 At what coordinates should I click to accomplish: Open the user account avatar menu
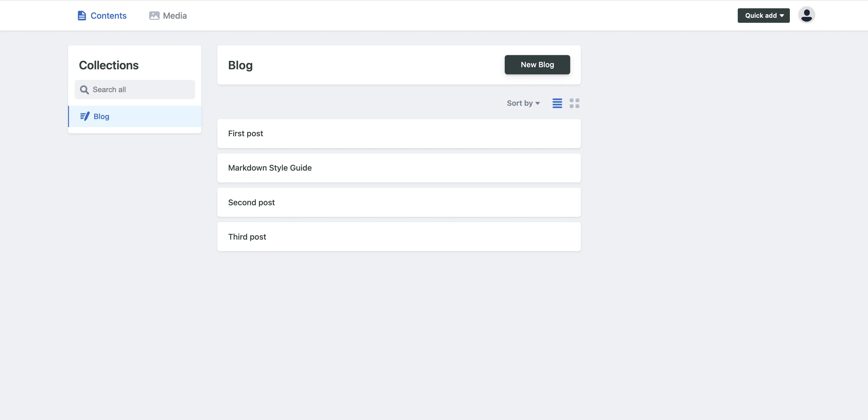tap(806, 15)
